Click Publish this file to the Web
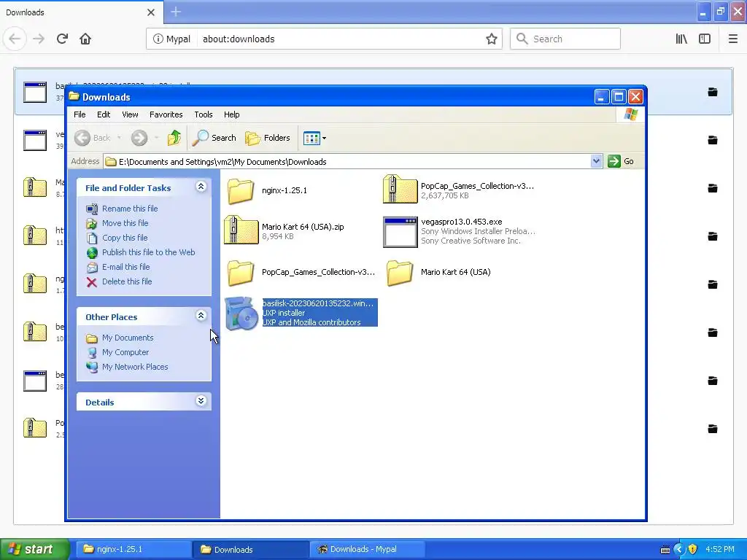Image resolution: width=747 pixels, height=560 pixels. [x=148, y=252]
